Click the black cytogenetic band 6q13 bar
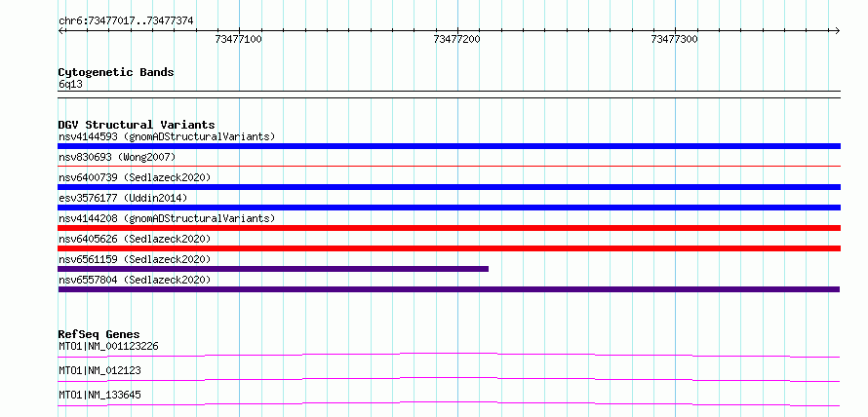The image size is (868, 417). point(449,95)
